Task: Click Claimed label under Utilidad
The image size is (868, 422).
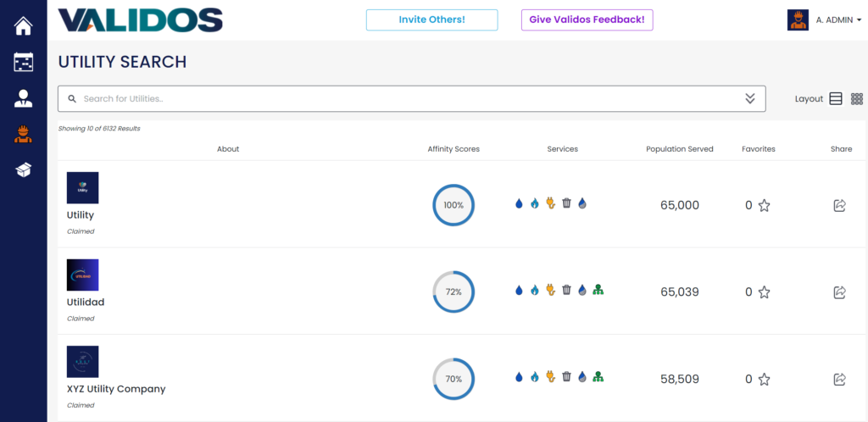Action: tap(81, 319)
